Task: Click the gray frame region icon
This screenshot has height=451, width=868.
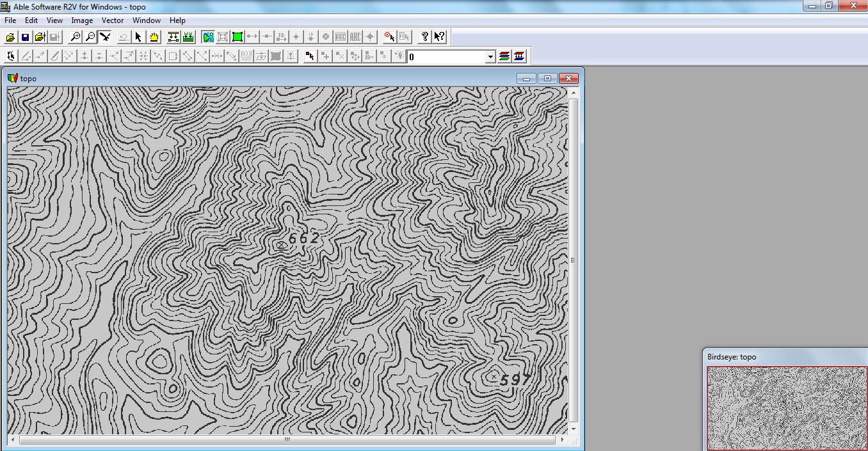Action: click(x=223, y=37)
